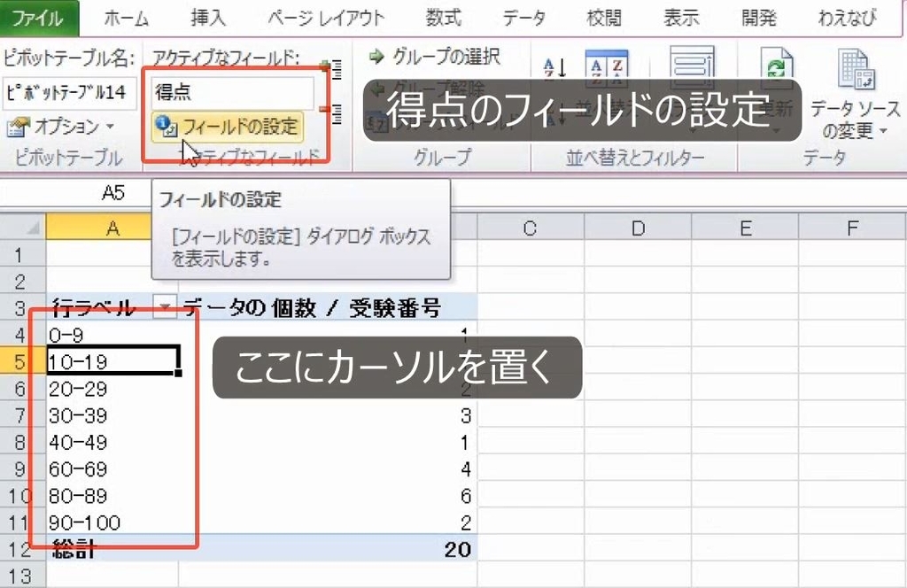Screen dimensions: 907x588
Task: Switch to the ホーム tab
Action: (127, 19)
